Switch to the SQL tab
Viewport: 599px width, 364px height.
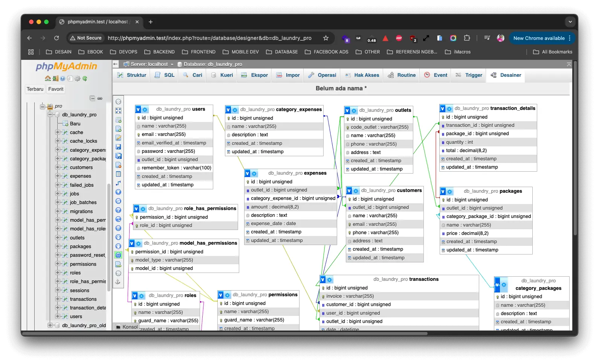[x=165, y=75]
